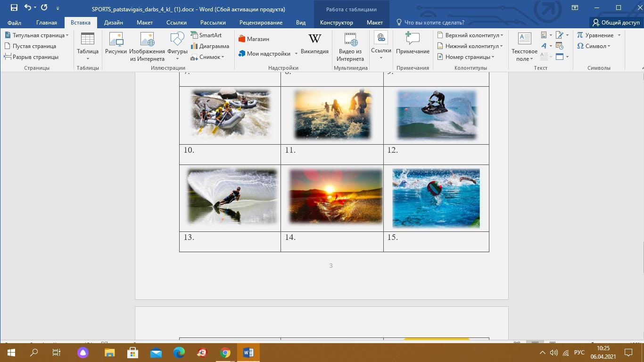644x362 pixels.
Task: Click the Общий доступ share button
Action: [x=616, y=22]
